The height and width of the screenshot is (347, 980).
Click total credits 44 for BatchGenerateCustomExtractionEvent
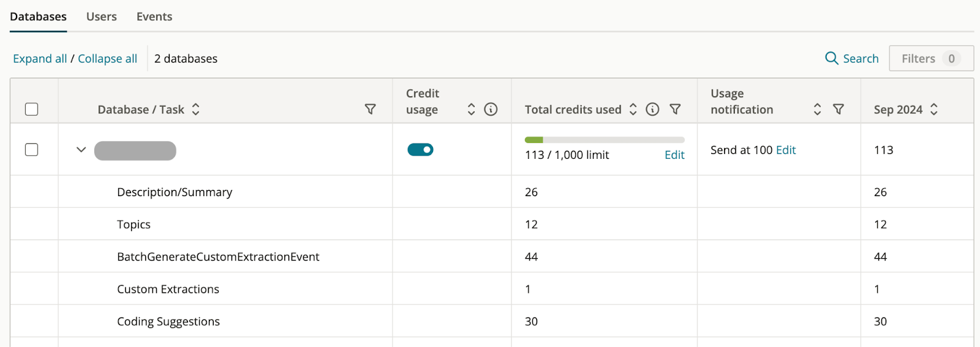click(x=531, y=257)
